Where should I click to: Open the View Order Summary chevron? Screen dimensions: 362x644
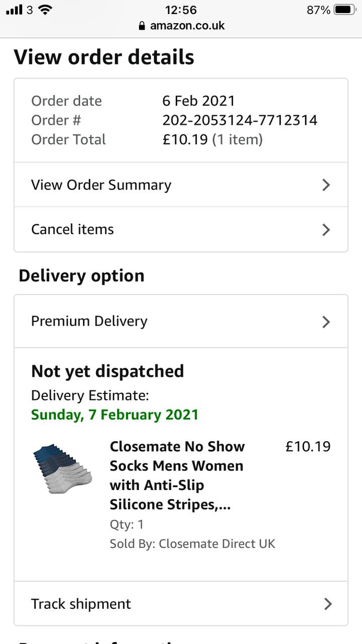tap(326, 185)
